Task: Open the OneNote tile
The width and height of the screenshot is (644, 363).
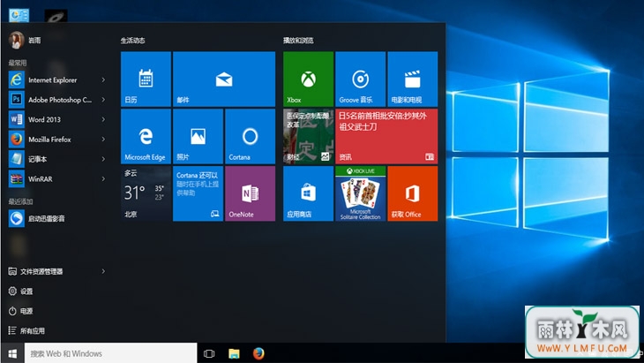Action: tap(251, 193)
